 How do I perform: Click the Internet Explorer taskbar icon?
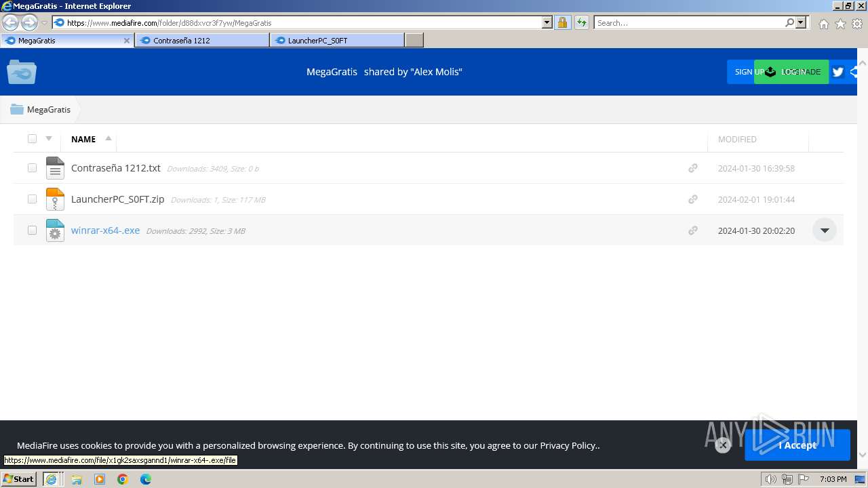click(51, 479)
